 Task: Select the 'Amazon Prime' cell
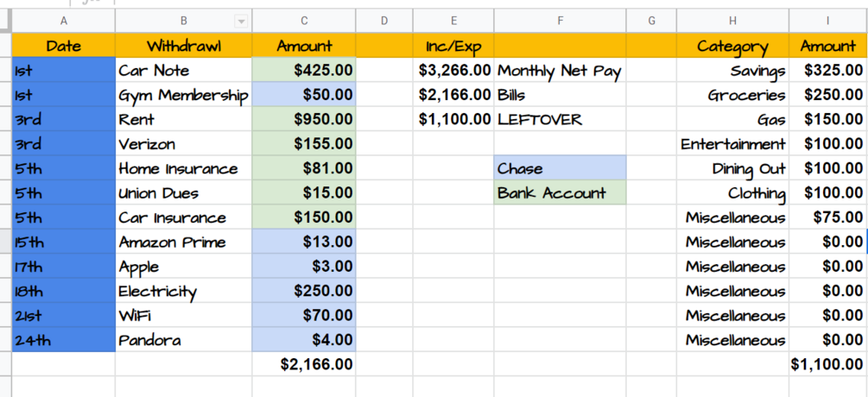(x=184, y=242)
